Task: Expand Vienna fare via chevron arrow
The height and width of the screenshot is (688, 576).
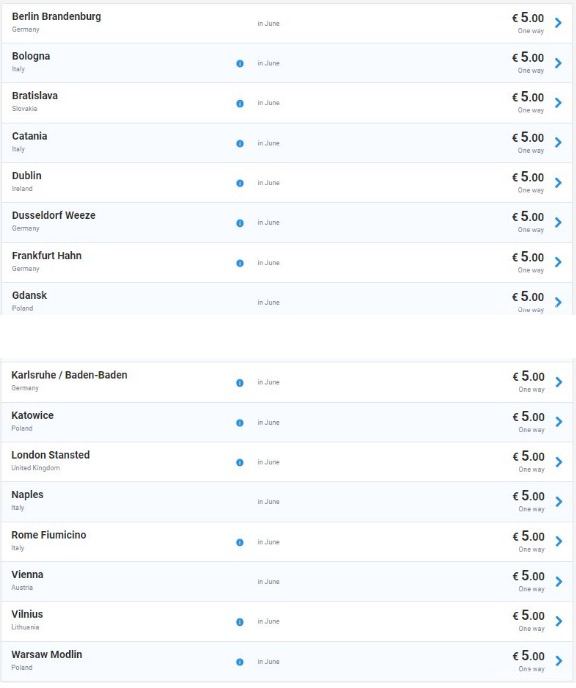Action: (558, 581)
